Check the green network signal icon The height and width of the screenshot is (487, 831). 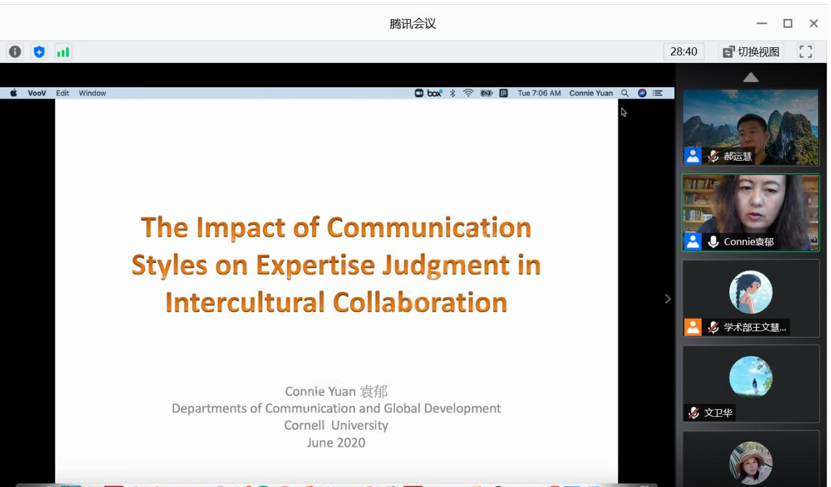tap(63, 52)
